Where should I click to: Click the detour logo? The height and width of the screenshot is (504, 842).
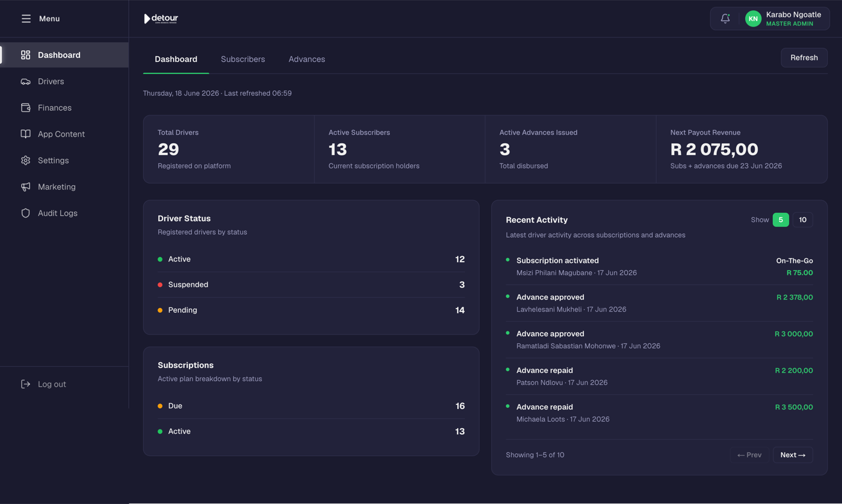coord(161,19)
